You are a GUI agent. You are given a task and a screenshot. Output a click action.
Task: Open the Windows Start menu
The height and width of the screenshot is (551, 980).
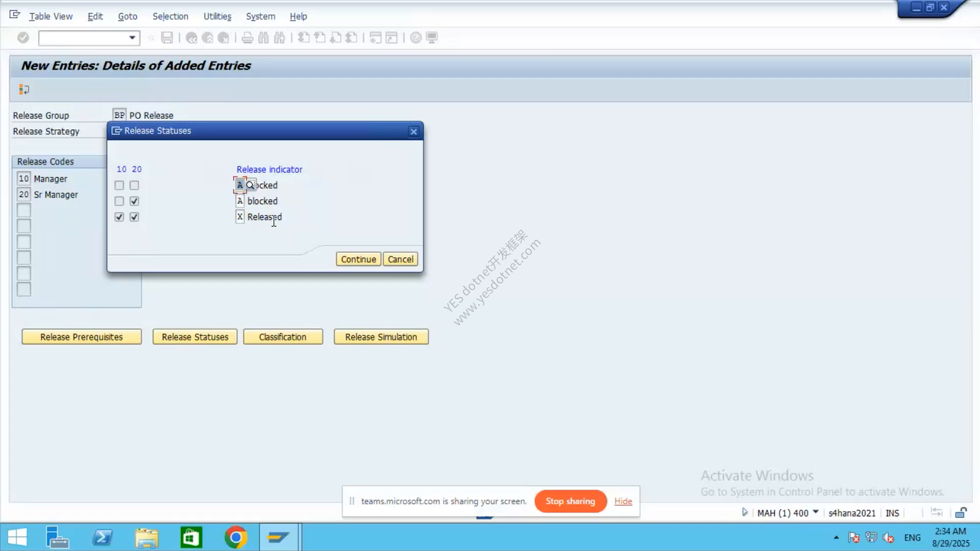point(17,537)
